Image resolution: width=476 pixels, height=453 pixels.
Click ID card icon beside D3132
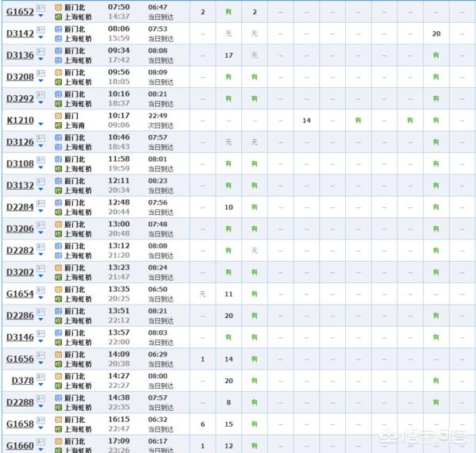[40, 181]
